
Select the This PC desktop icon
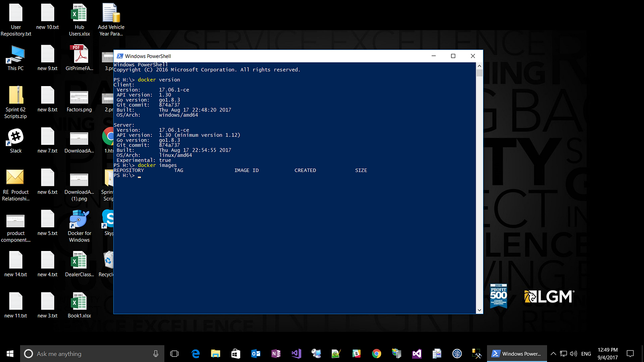(16, 58)
